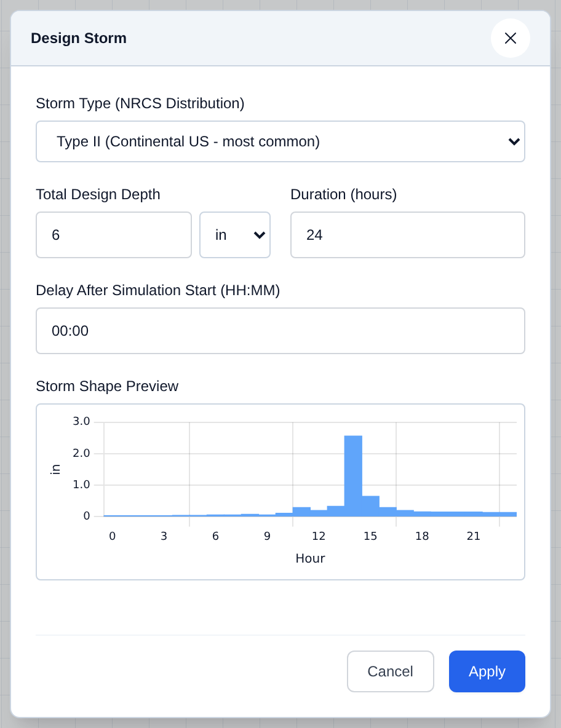Open the depth unit 'in' dropdown
This screenshot has width=561, height=728.
tap(235, 235)
